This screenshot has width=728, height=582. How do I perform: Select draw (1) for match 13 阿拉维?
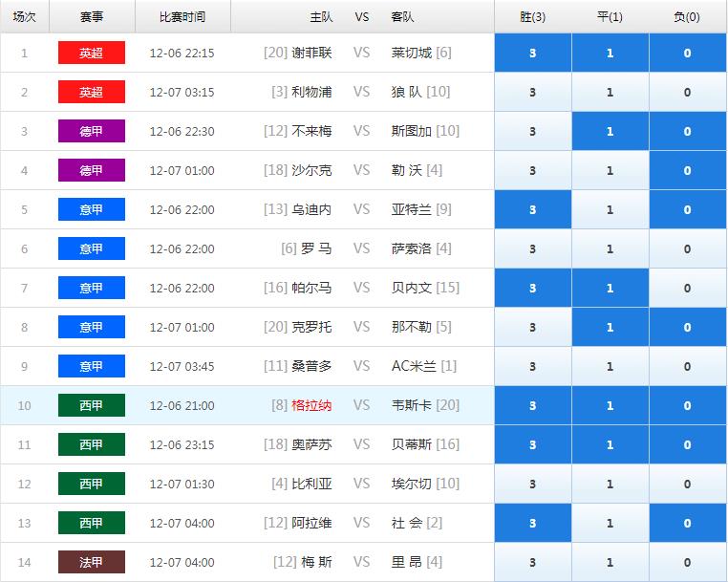(x=610, y=523)
